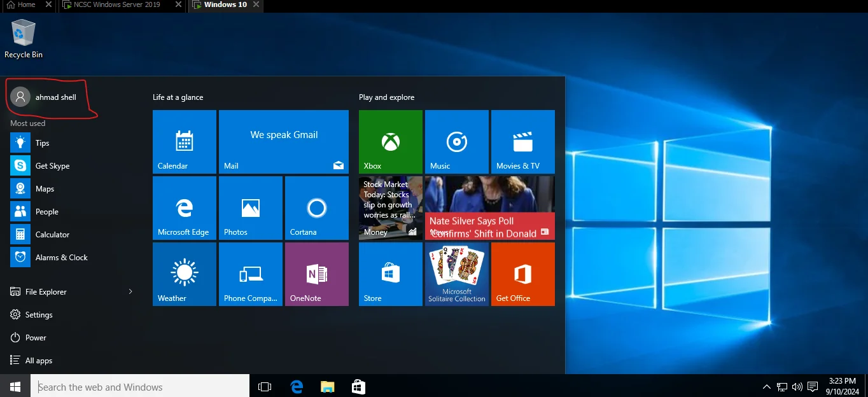This screenshot has height=397, width=868.
Task: Launch Edge from the taskbar
Action: pos(297,386)
